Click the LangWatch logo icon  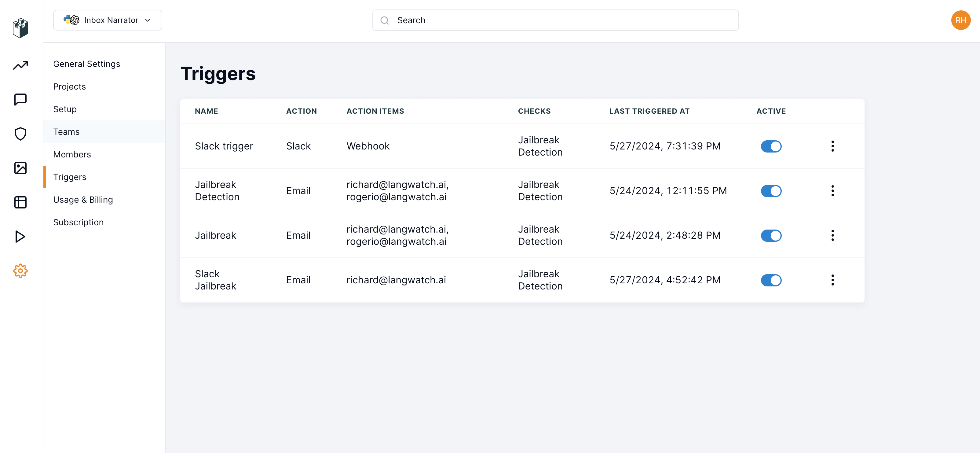(x=20, y=28)
